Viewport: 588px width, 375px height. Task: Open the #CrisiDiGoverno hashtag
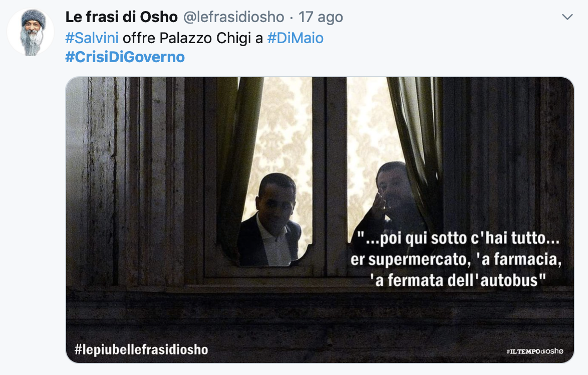(125, 57)
